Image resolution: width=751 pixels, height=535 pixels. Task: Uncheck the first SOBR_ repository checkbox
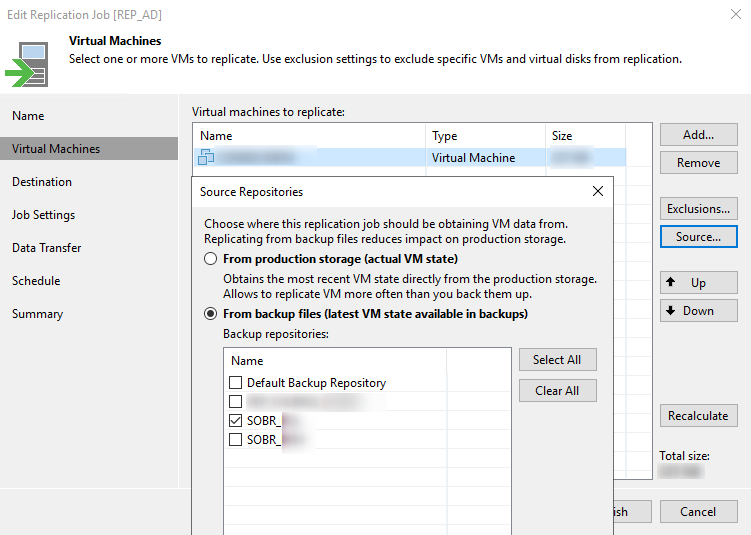235,421
